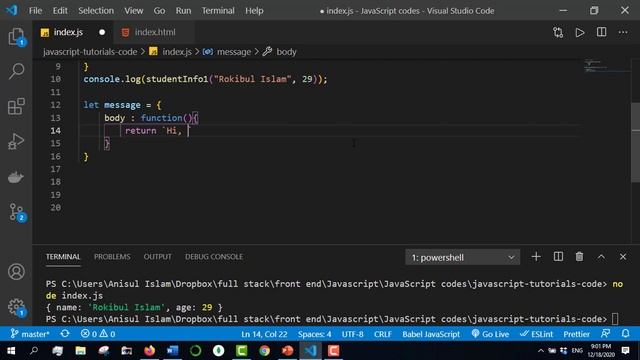Select the PROBLEMS panel tab
Screen dimensions: 640x360
pyautogui.click(x=112, y=257)
